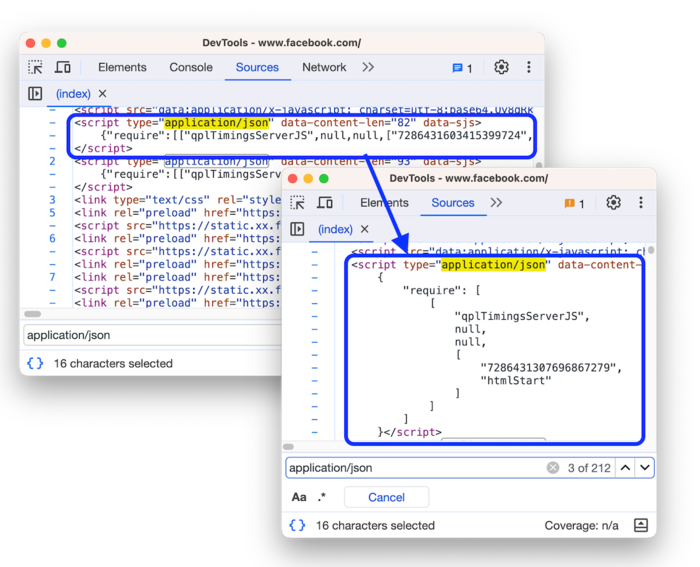This screenshot has width=700, height=567.
Task: Click line number 7 in back window gutter
Action: click(x=52, y=277)
